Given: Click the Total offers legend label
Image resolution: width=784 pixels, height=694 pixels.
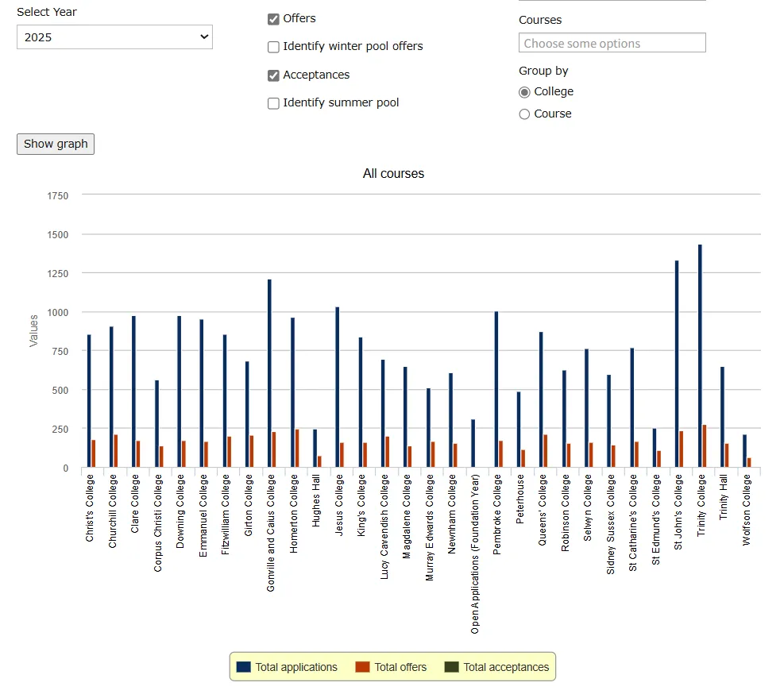Looking at the screenshot, I should pyautogui.click(x=400, y=667).
